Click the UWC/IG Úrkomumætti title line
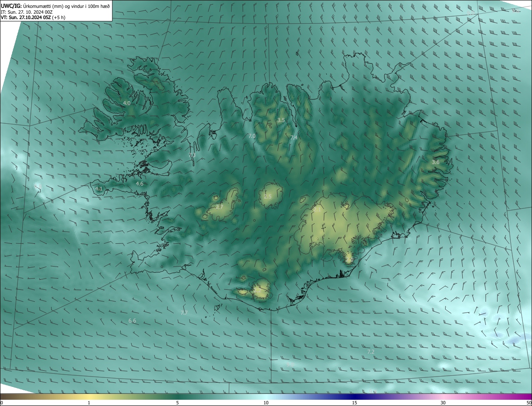This screenshot has width=532, height=406. (55, 6)
